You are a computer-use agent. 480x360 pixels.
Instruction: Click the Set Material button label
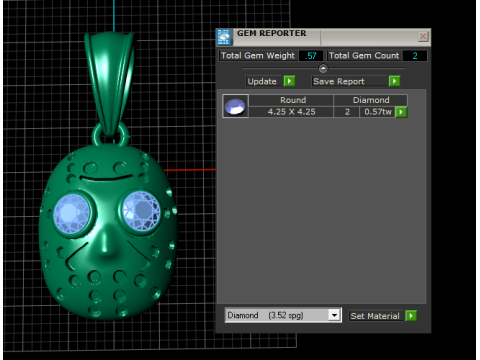pyautogui.click(x=375, y=316)
